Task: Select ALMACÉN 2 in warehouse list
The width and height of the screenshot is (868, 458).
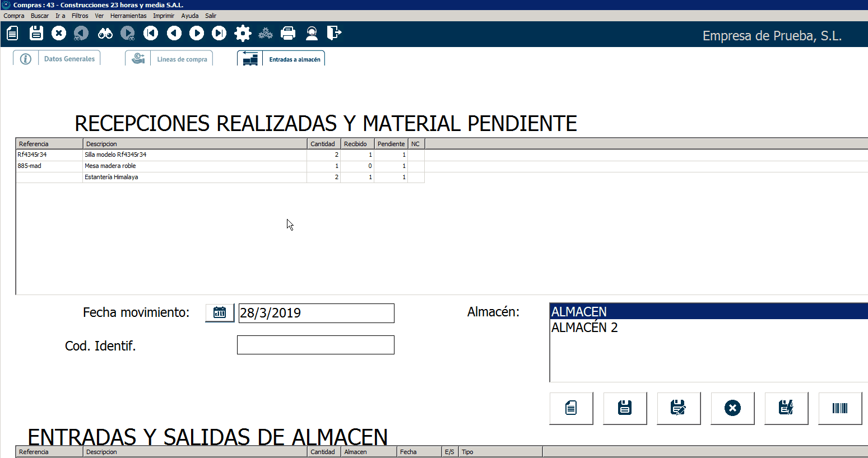Action: tap(584, 328)
